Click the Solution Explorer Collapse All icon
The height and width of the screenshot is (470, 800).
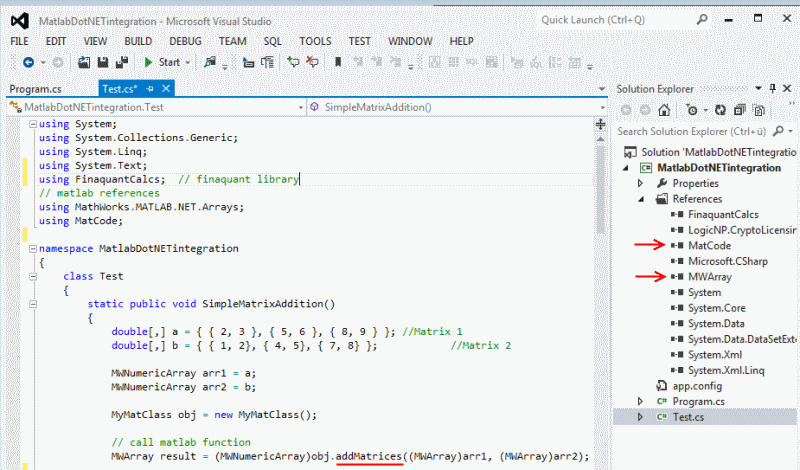pos(740,110)
